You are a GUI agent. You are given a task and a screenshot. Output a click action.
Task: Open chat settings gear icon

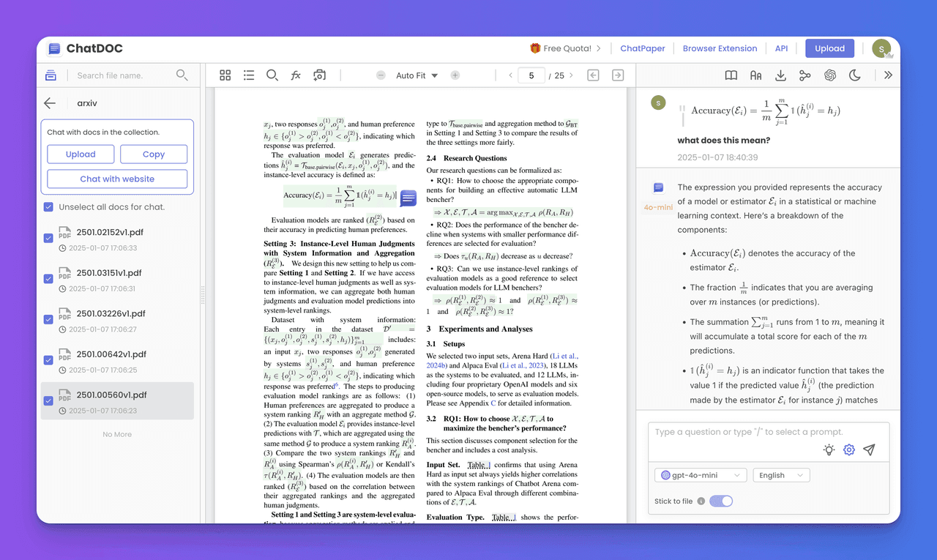click(849, 450)
